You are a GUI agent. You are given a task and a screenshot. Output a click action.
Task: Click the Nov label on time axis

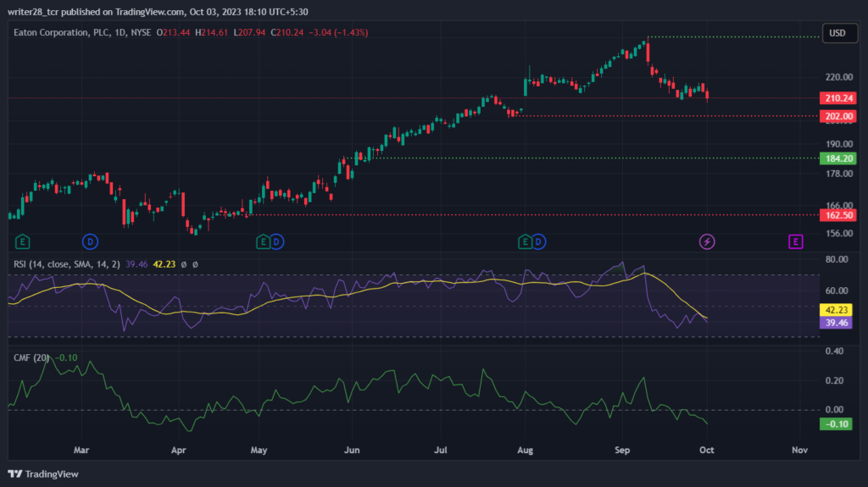pos(799,450)
